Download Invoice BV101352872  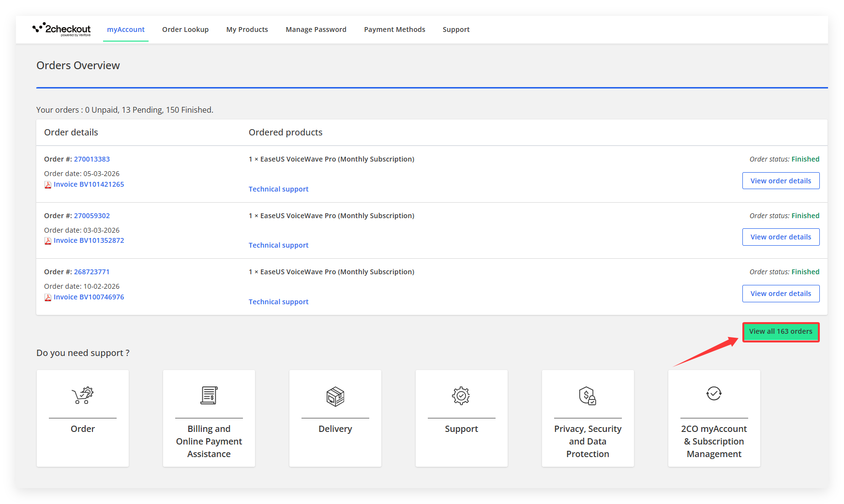pyautogui.click(x=89, y=240)
